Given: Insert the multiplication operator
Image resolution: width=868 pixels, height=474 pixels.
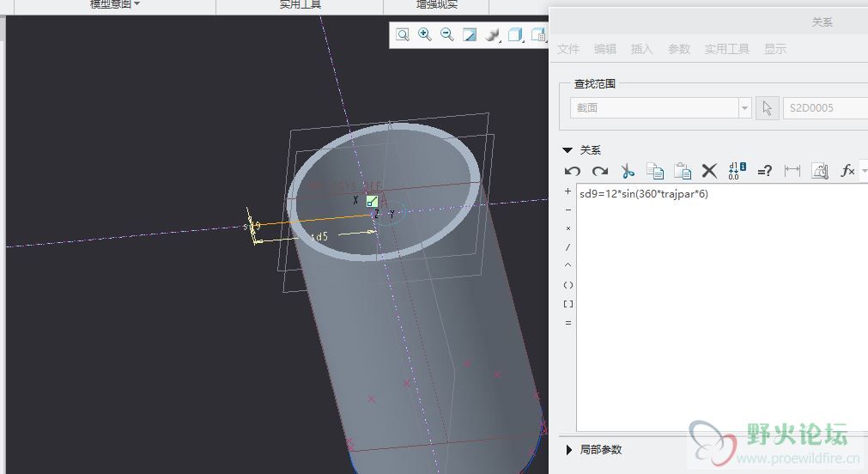Looking at the screenshot, I should pos(568,228).
